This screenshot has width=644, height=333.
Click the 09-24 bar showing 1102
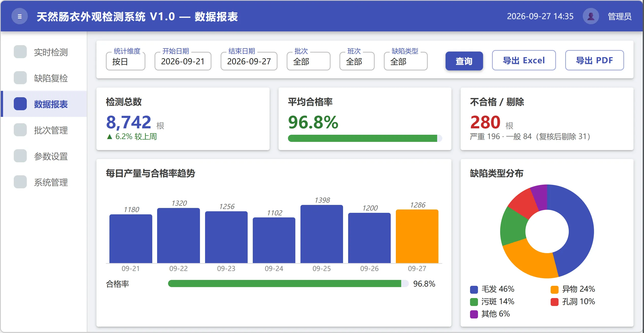[274, 240]
